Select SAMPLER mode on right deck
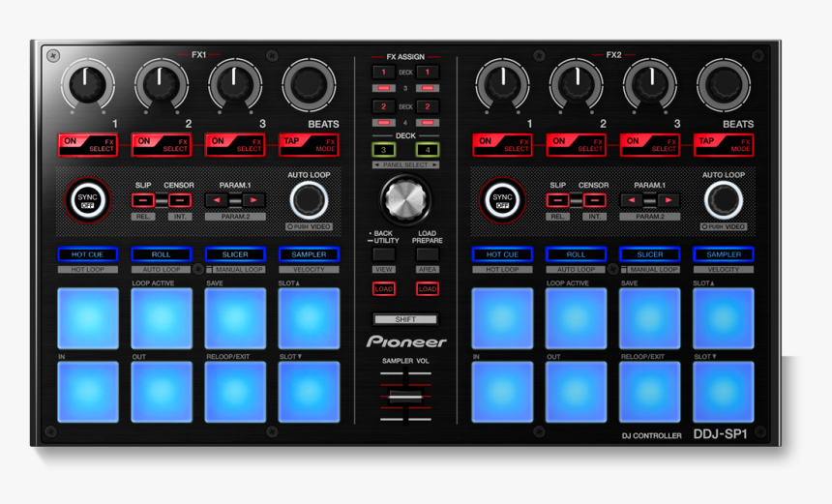This screenshot has height=504, width=832. coord(724,254)
